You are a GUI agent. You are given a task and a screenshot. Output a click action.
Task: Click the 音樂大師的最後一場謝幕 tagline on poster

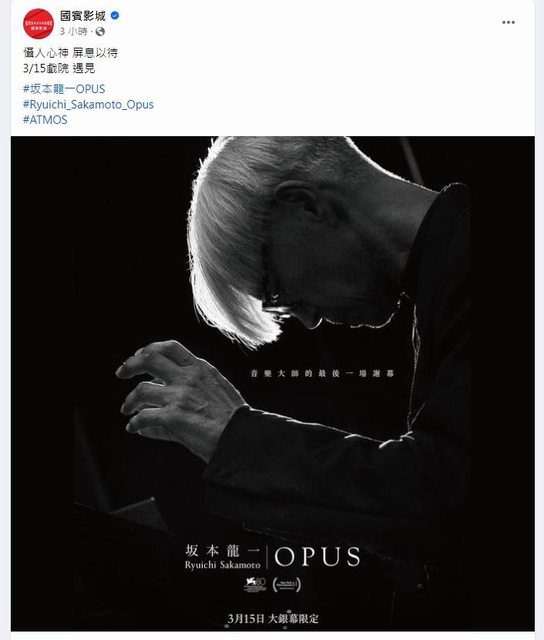(322, 373)
